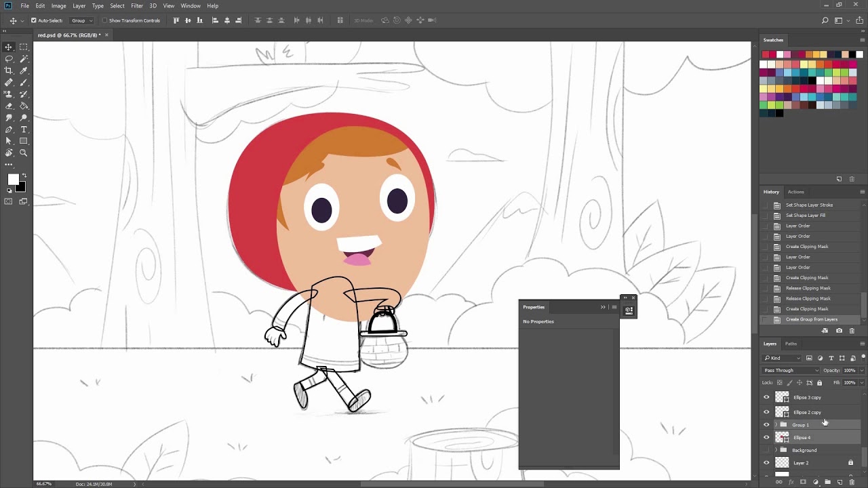Select the Magic Wand tool
The image size is (868, 488).
24,59
